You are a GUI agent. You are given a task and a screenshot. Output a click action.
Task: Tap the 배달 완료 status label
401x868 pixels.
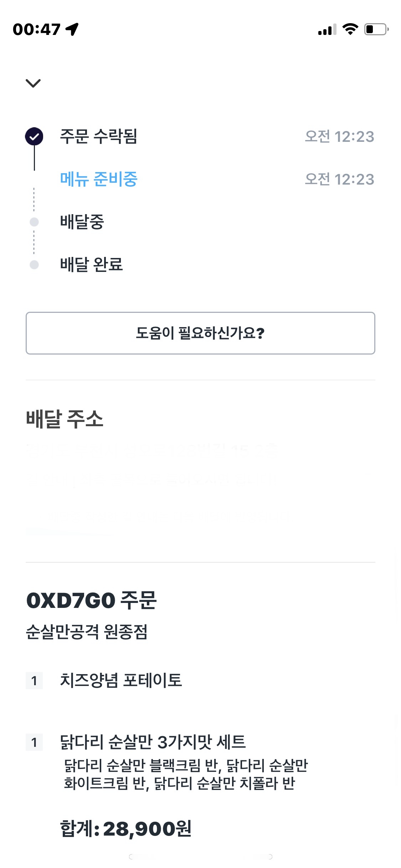coord(92,265)
